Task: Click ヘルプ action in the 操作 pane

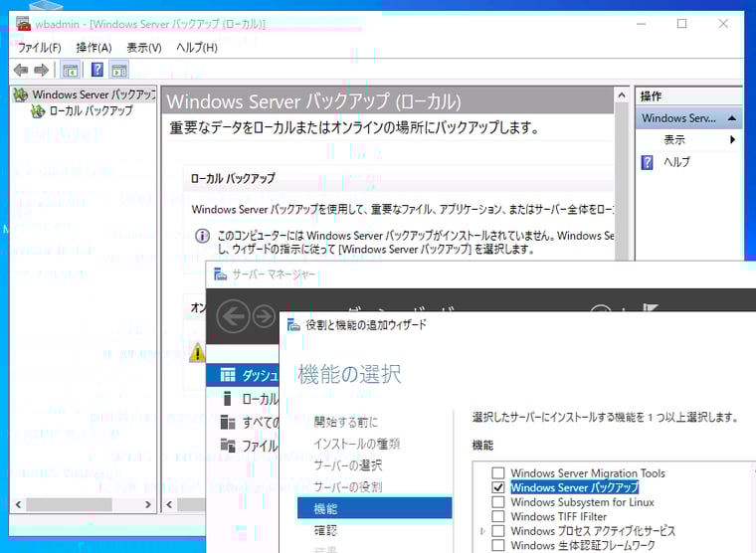Action: tap(677, 162)
